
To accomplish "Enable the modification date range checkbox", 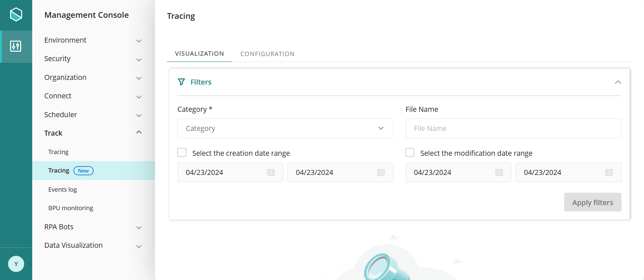I will (410, 152).
